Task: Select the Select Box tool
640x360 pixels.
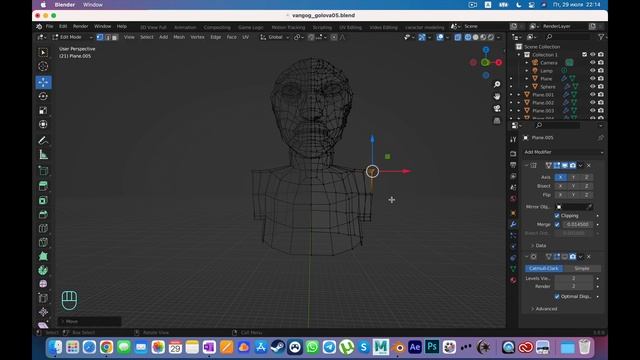Action: click(x=43, y=53)
